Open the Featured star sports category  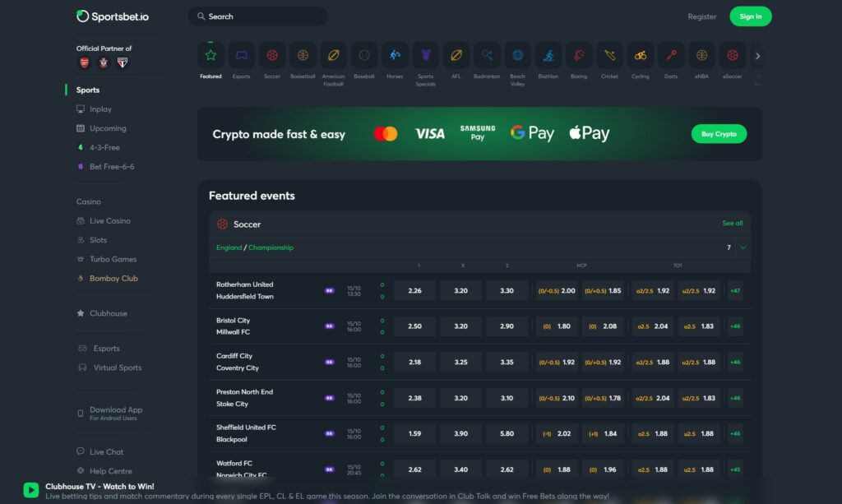[x=210, y=55]
